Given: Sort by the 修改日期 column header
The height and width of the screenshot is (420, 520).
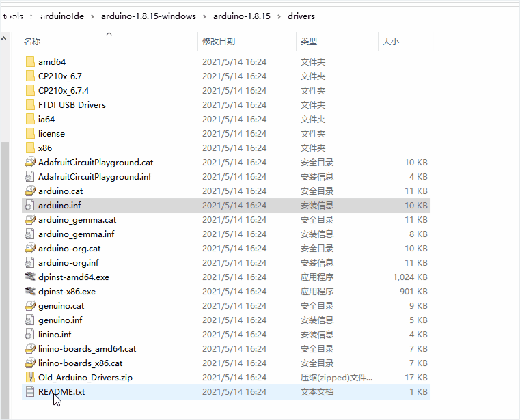Looking at the screenshot, I should pos(219,42).
